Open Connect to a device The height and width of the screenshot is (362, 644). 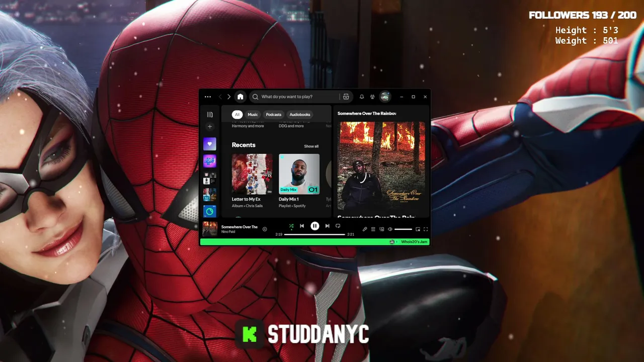(x=382, y=229)
